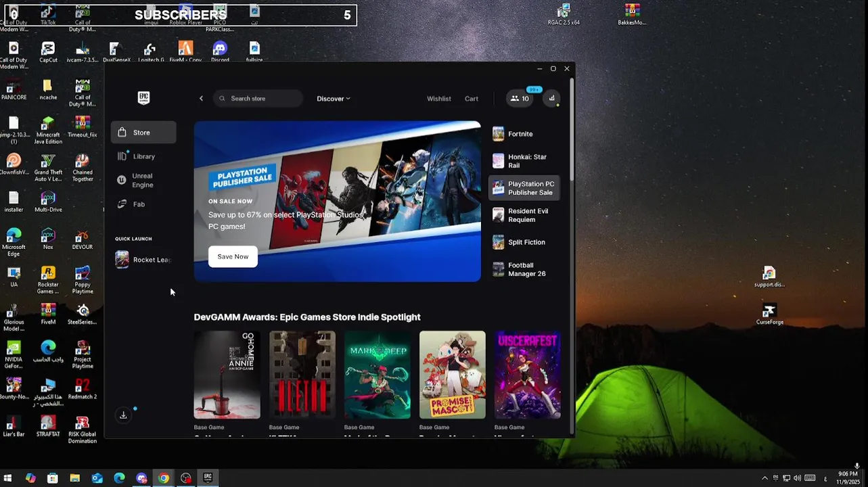
Task: Select the CapCut desktop icon
Action: pos(48,52)
